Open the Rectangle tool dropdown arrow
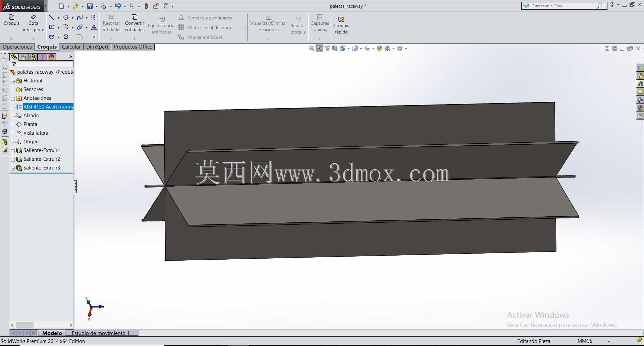 tap(58, 27)
